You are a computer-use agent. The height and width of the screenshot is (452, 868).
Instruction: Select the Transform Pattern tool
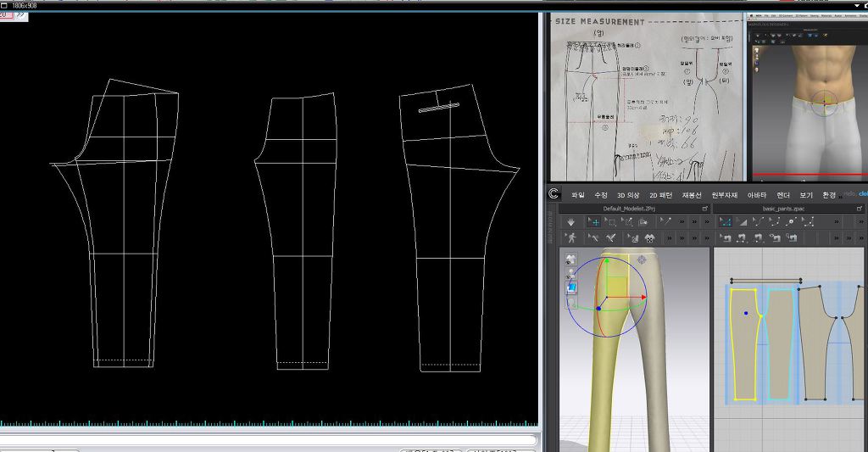pyautogui.click(x=808, y=221)
